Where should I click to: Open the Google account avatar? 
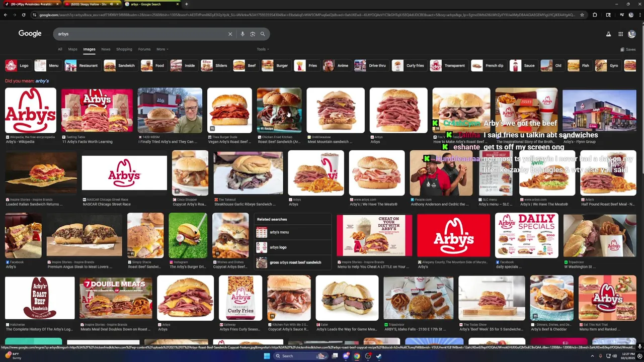pos(632,34)
